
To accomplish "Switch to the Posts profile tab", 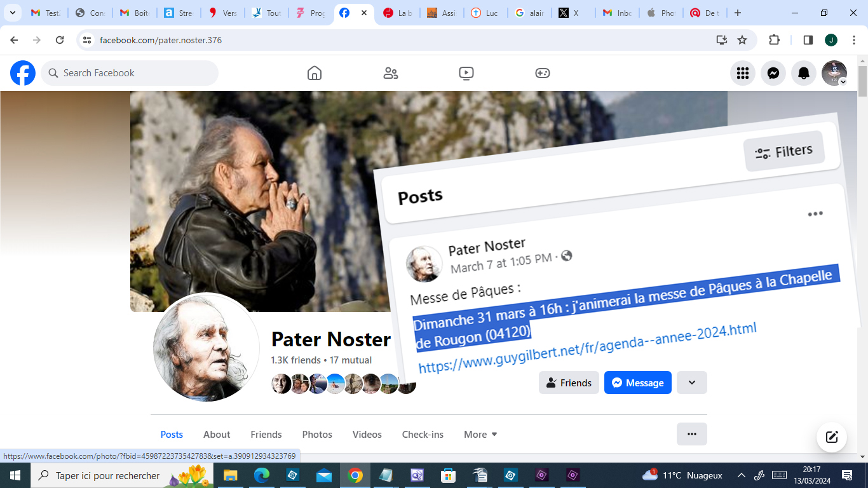I will point(172,435).
